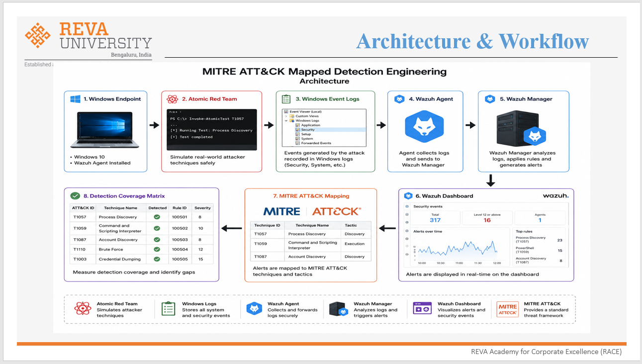Click the atom icon beside 2. Atomic Red Team
The width and height of the screenshot is (642, 364).
coord(173,99)
